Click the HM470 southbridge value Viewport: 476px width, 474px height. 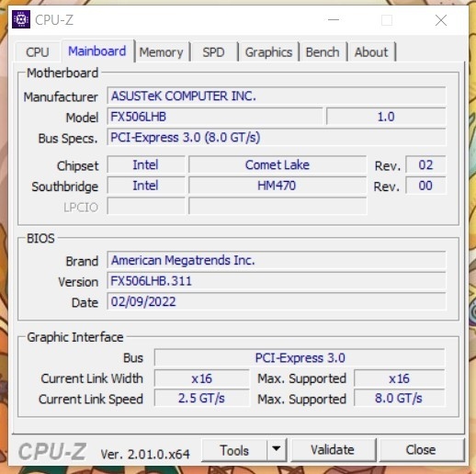pyautogui.click(x=278, y=186)
